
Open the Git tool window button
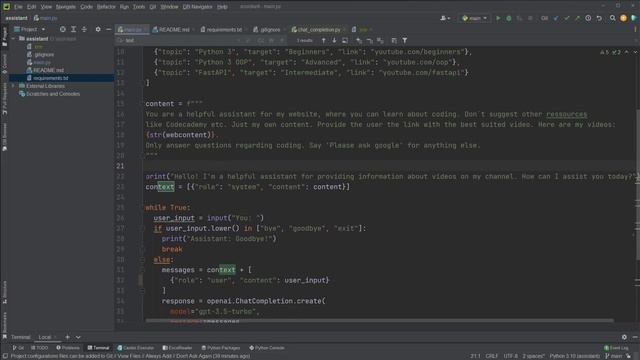18,348
